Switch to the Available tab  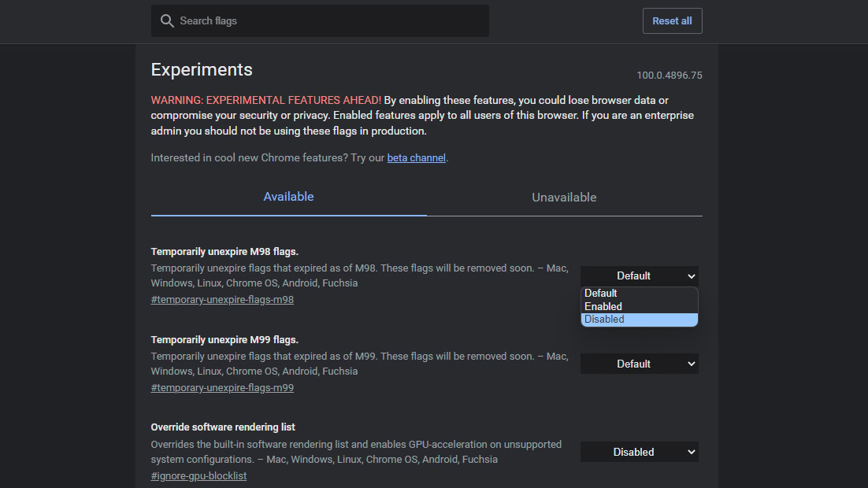click(288, 197)
